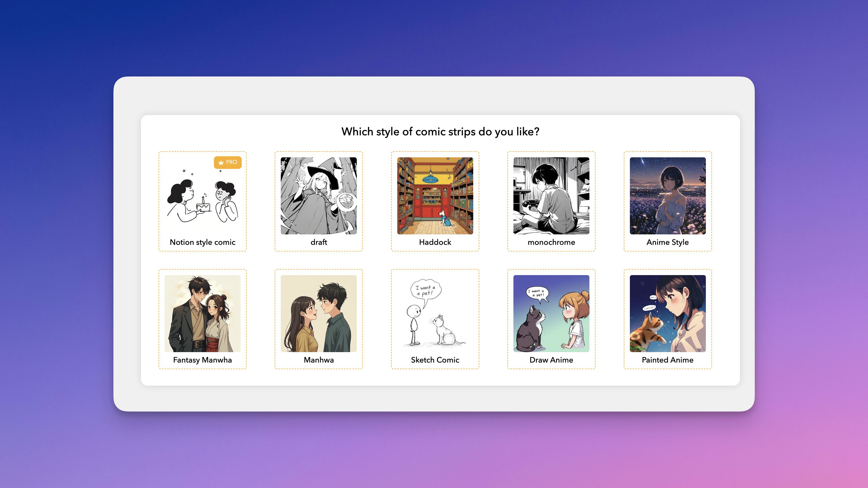Click the "Sketch Comic" label
Viewport: 868px width, 488px height.
(435, 360)
